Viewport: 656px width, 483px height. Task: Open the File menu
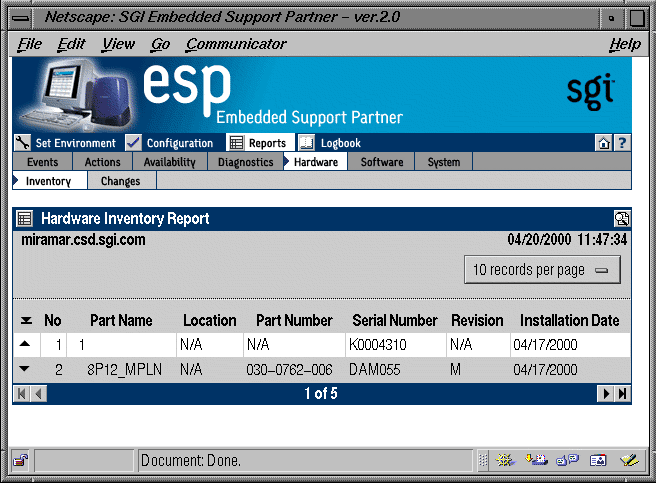click(29, 44)
